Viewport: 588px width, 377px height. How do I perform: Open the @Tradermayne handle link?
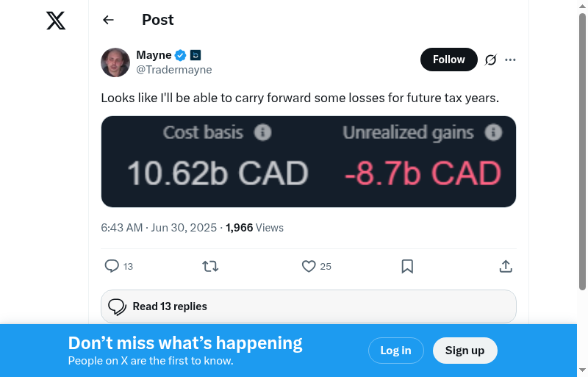[174, 70]
